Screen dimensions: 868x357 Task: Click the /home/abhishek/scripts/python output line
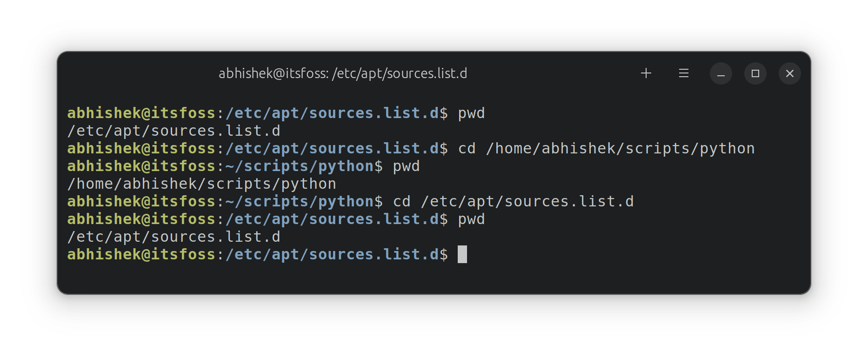point(201,184)
